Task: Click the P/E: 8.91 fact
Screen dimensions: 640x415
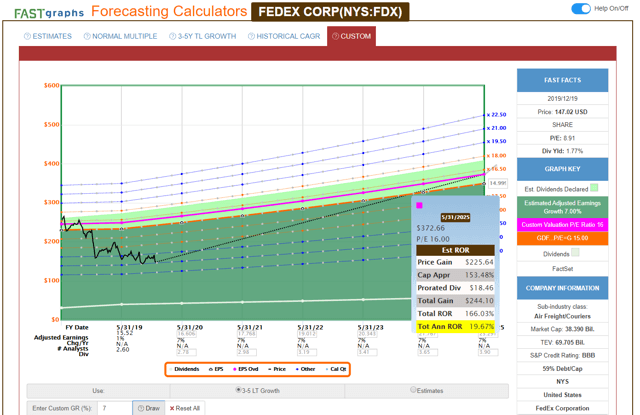Action: pyautogui.click(x=562, y=138)
